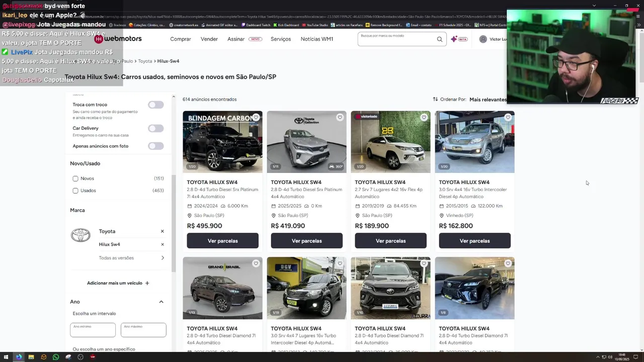
Task: Open the YouTube Studio bookmark
Action: (315, 25)
